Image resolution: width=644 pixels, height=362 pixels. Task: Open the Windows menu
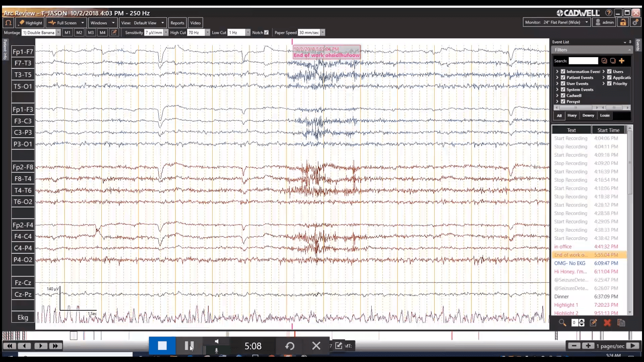102,23
